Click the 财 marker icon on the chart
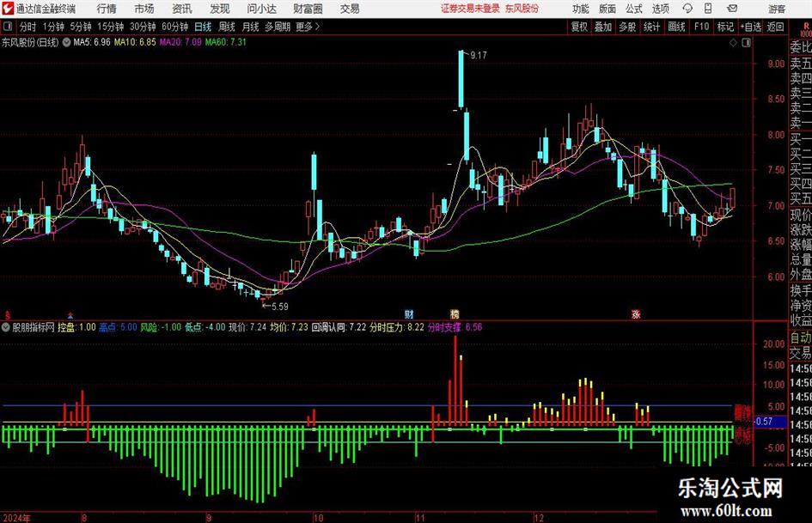 click(409, 313)
